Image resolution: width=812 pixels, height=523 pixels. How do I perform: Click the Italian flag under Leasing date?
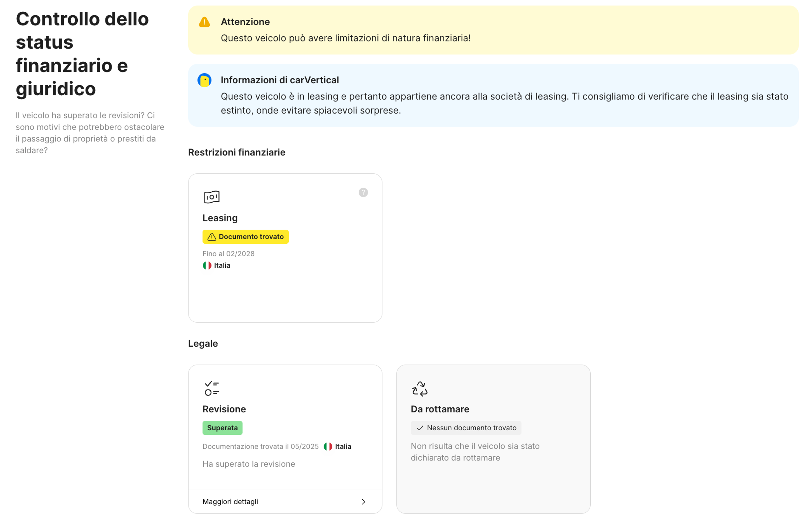coord(207,266)
